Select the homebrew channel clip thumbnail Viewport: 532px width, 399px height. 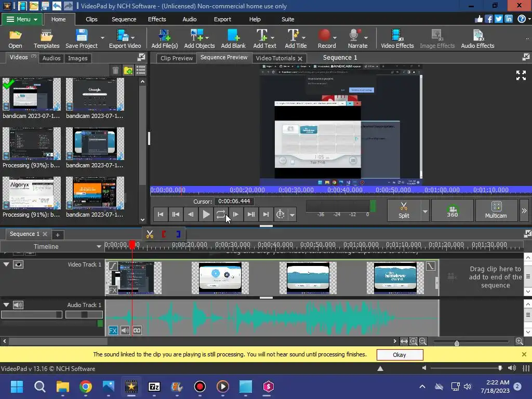tap(395, 277)
